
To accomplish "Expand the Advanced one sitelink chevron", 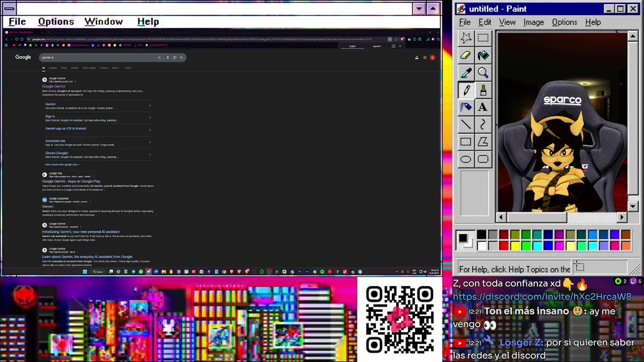I will pyautogui.click(x=150, y=142).
